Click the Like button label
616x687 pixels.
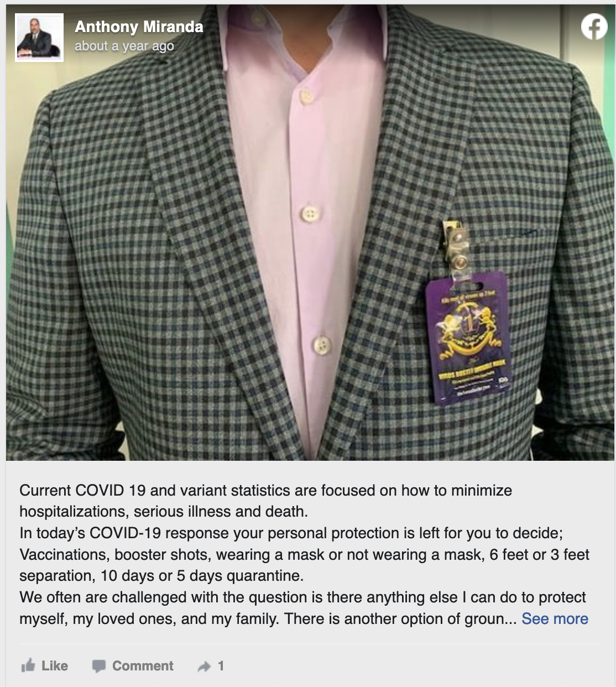point(55,665)
